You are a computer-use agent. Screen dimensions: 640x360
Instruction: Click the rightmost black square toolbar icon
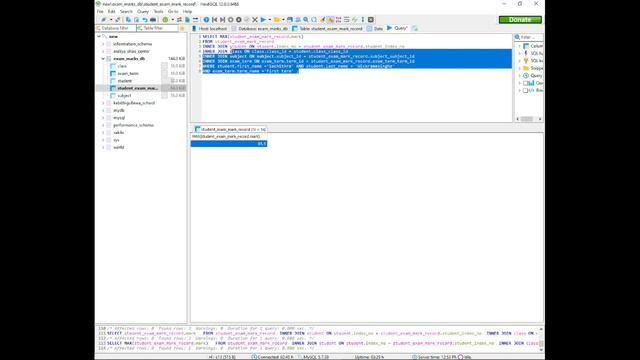[x=371, y=20]
